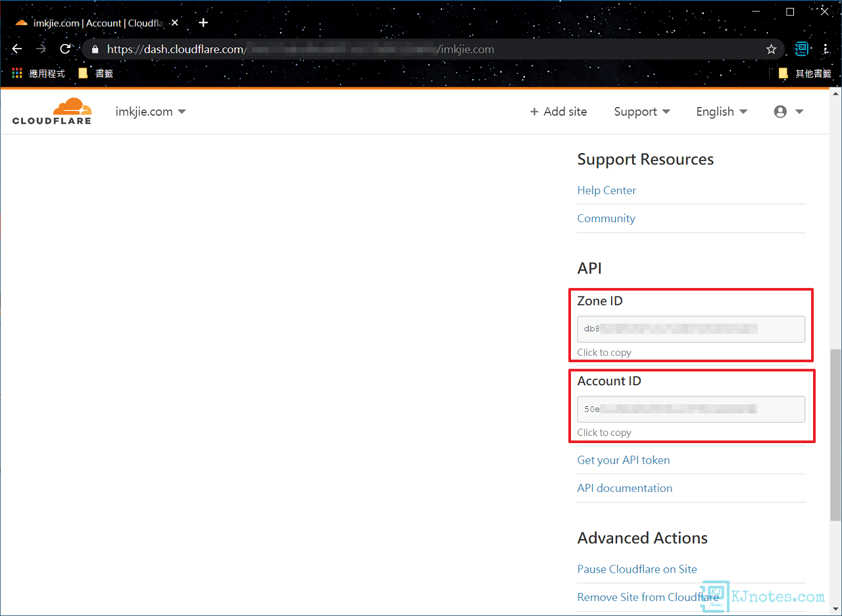Image resolution: width=842 pixels, height=616 pixels.
Task: Click Pause Cloudflare on Site
Action: coord(637,569)
